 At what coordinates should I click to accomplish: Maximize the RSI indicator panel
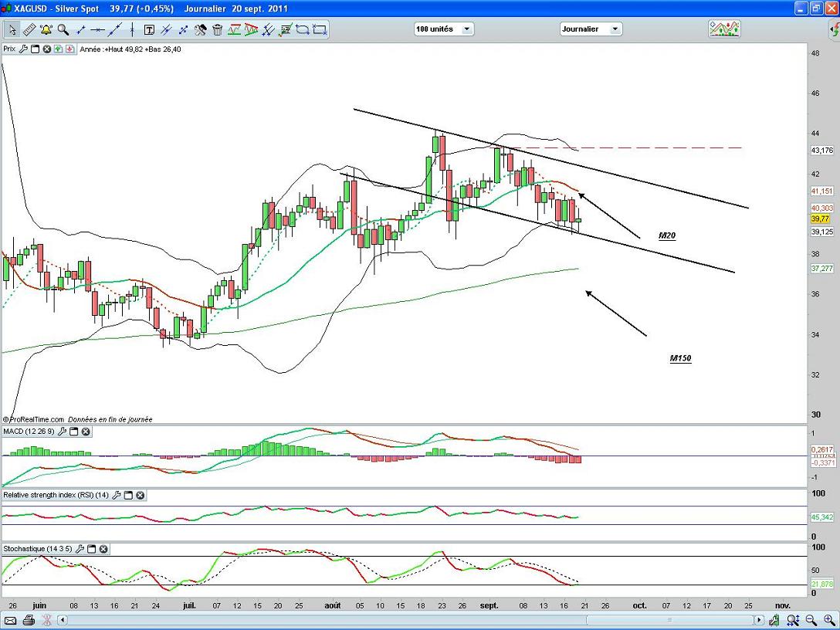[128, 495]
